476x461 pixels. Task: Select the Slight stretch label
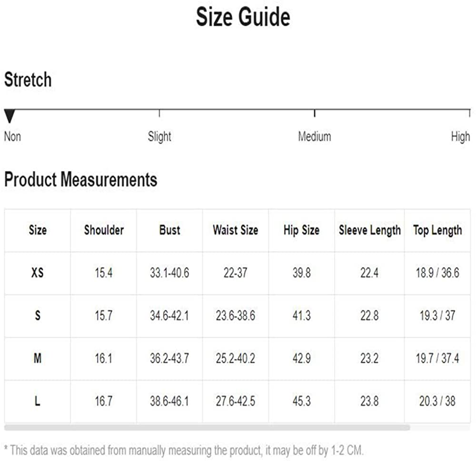159,137
